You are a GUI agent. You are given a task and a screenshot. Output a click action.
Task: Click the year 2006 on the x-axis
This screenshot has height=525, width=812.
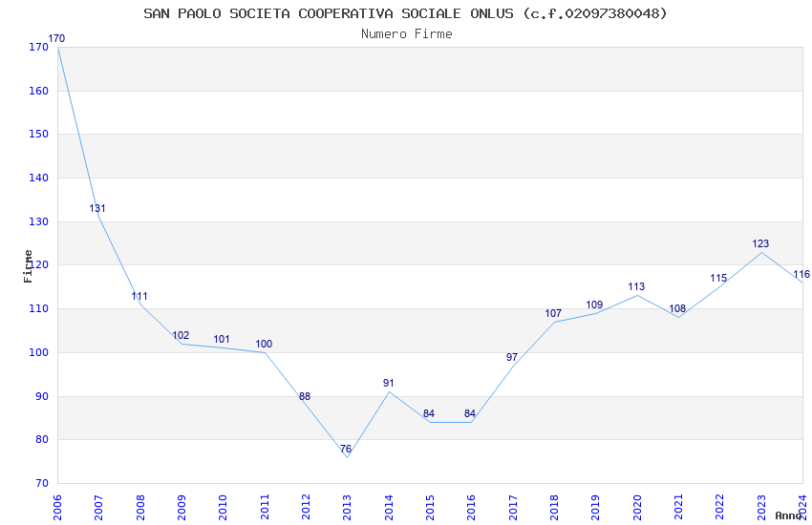click(x=57, y=507)
